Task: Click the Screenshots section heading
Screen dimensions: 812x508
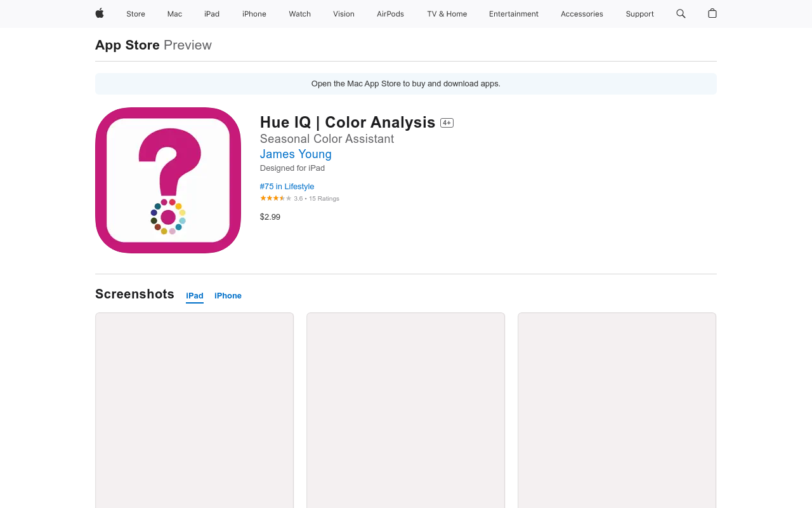Action: (134, 294)
